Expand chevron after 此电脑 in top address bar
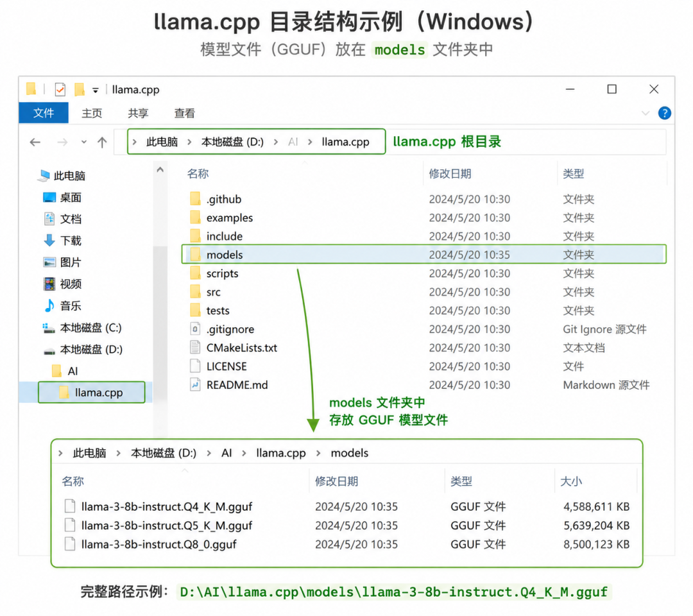 point(189,142)
